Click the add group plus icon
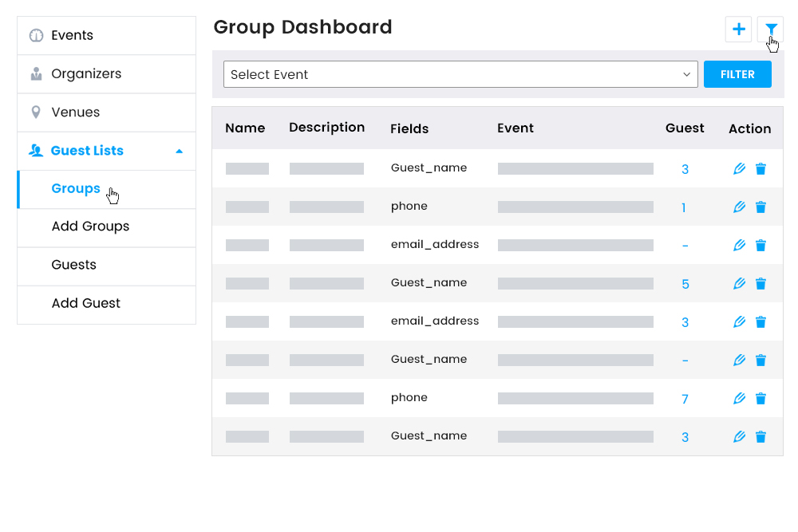The height and width of the screenshot is (532, 798). point(738,29)
